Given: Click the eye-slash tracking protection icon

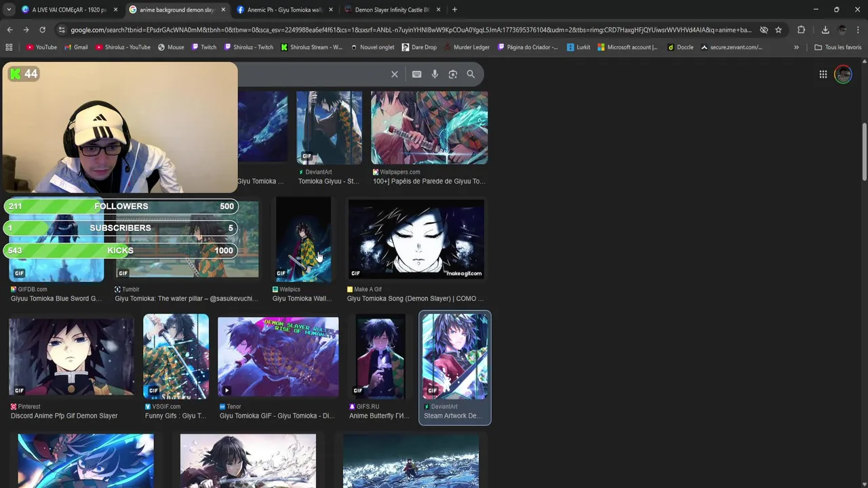Looking at the screenshot, I should [x=764, y=30].
